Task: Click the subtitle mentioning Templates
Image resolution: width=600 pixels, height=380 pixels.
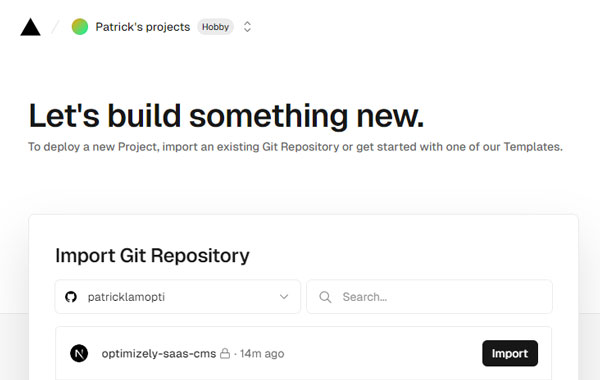Action: pyautogui.click(x=295, y=147)
